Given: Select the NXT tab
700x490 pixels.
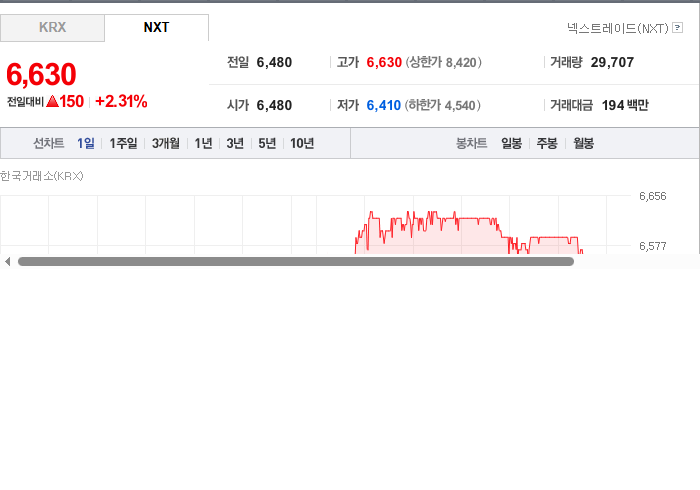Looking at the screenshot, I should pyautogui.click(x=156, y=28).
